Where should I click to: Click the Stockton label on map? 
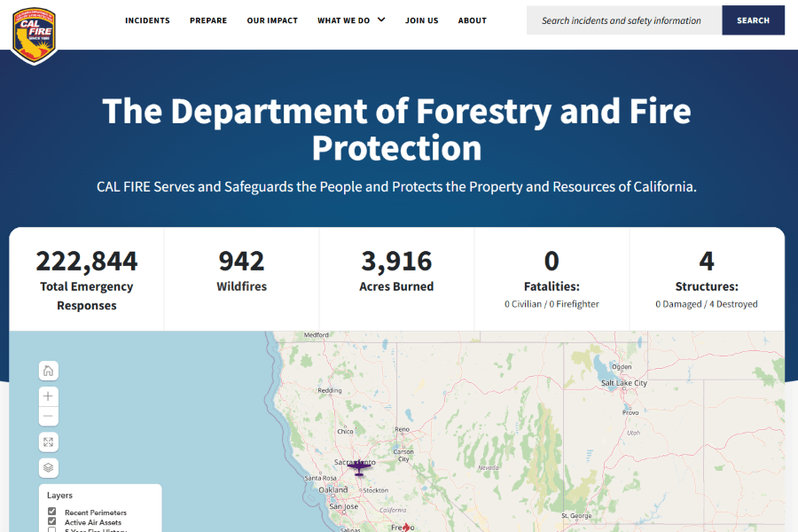376,490
